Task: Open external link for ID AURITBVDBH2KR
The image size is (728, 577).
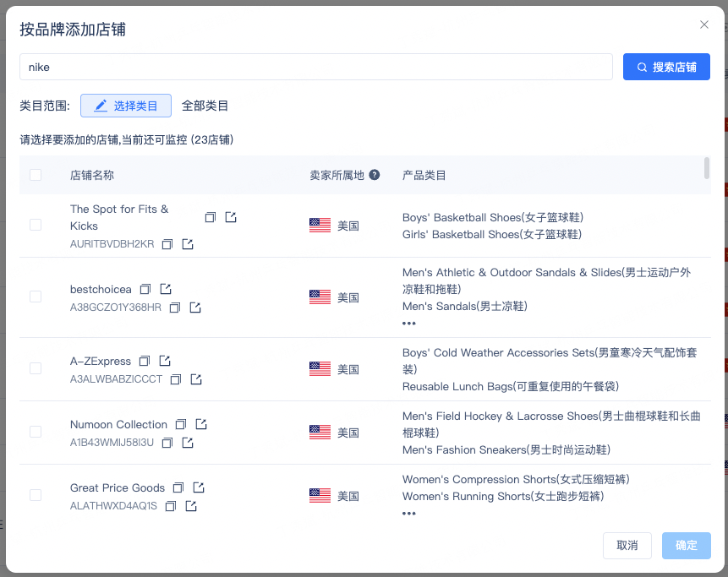Action: [188, 244]
